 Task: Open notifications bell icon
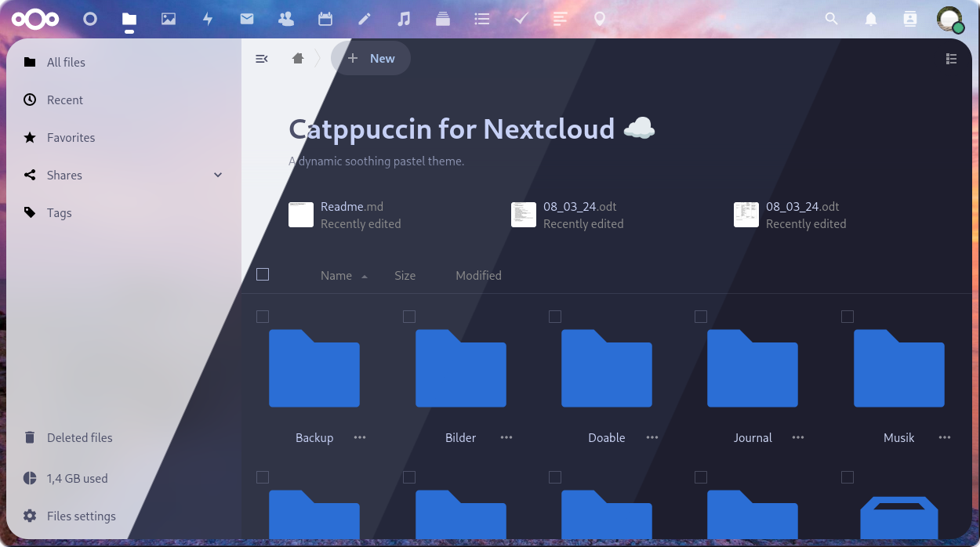tap(871, 19)
